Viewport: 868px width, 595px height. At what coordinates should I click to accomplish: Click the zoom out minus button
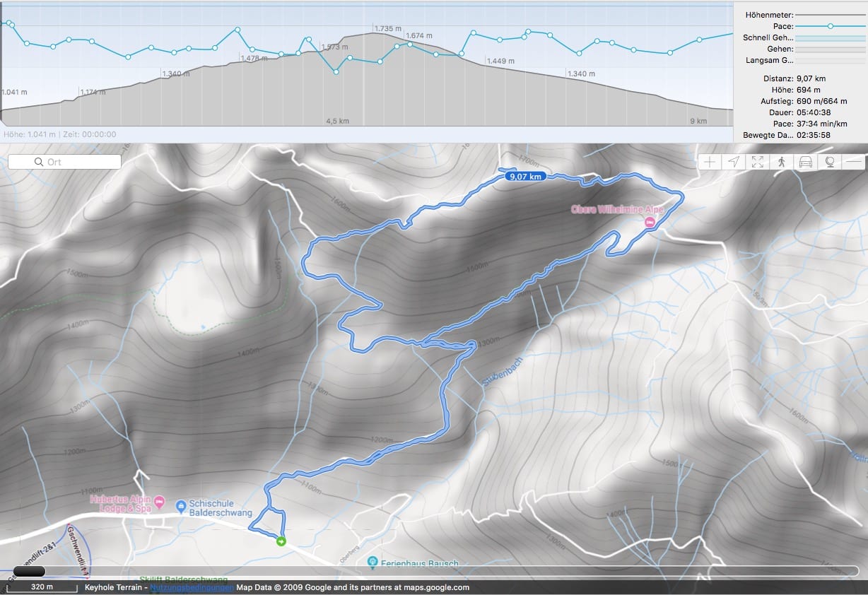(854, 162)
